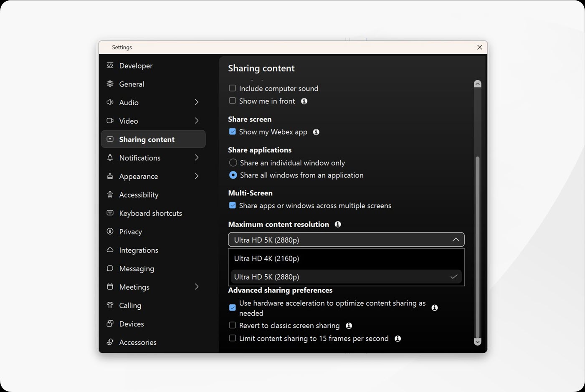Image resolution: width=585 pixels, height=392 pixels.
Task: Click the Video camera icon
Action: (x=110, y=121)
